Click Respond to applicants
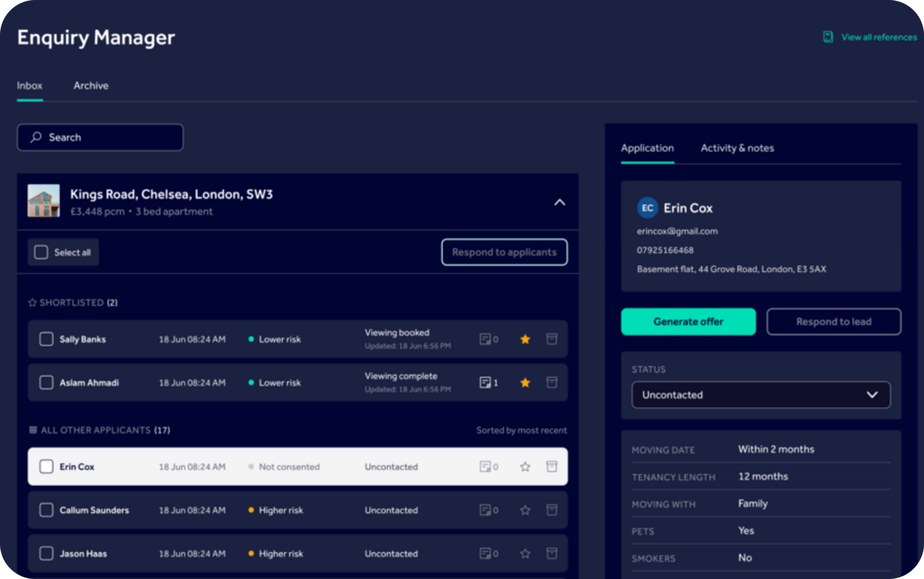The width and height of the screenshot is (924, 579). 504,252
